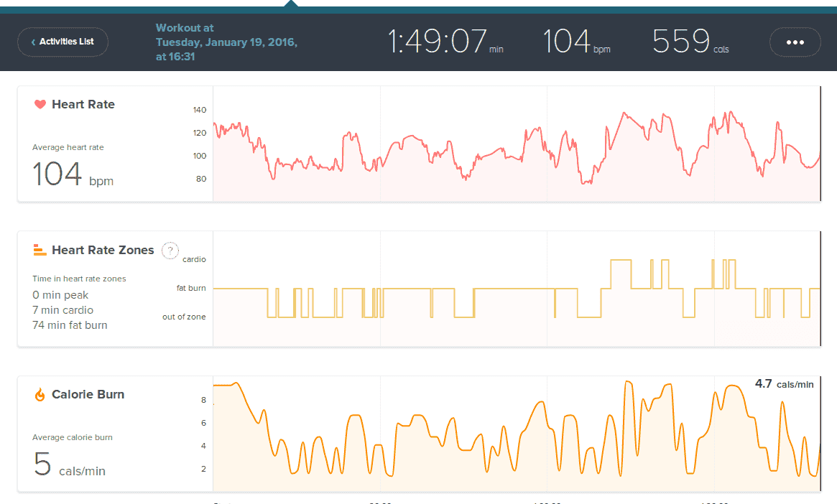Click the average calorie burn 5 cals/min value
Screen dimensions: 837x504
coord(70,465)
